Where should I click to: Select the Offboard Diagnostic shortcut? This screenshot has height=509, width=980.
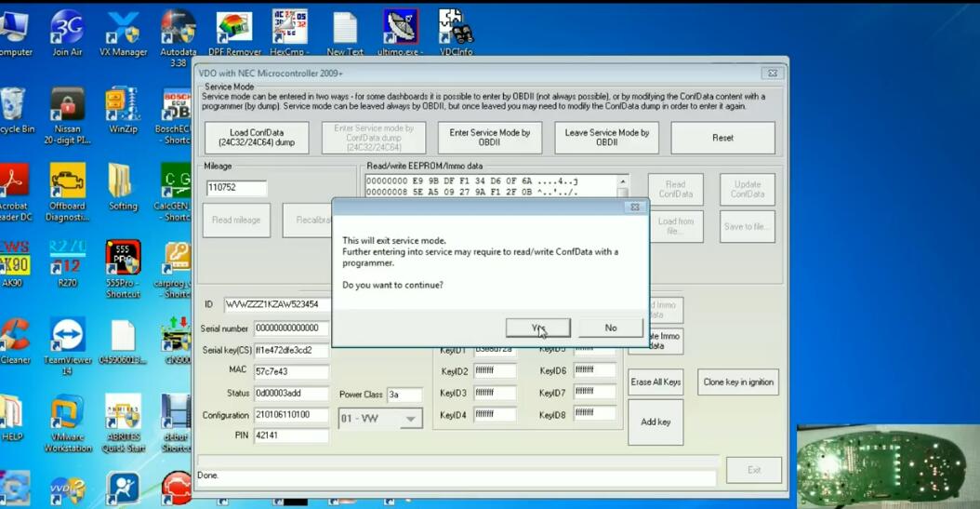tap(67, 193)
